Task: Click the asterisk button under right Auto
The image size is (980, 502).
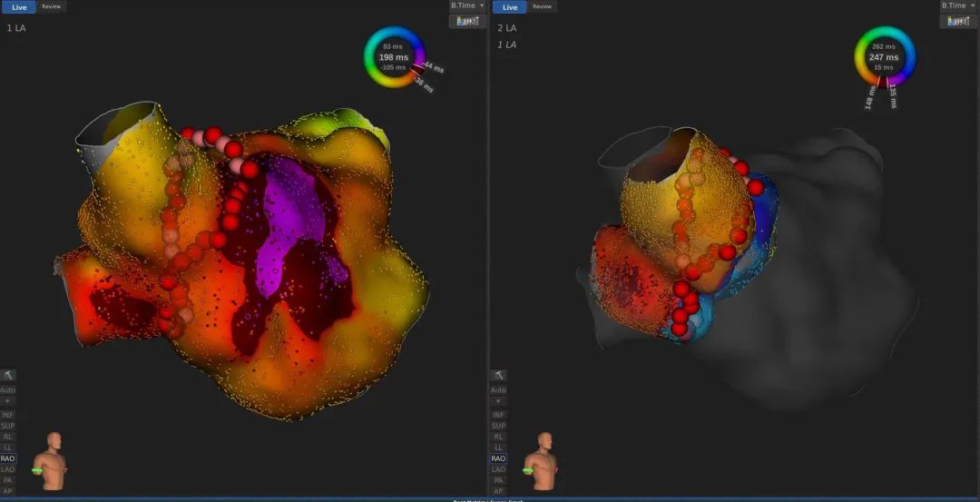Action: coord(498,400)
